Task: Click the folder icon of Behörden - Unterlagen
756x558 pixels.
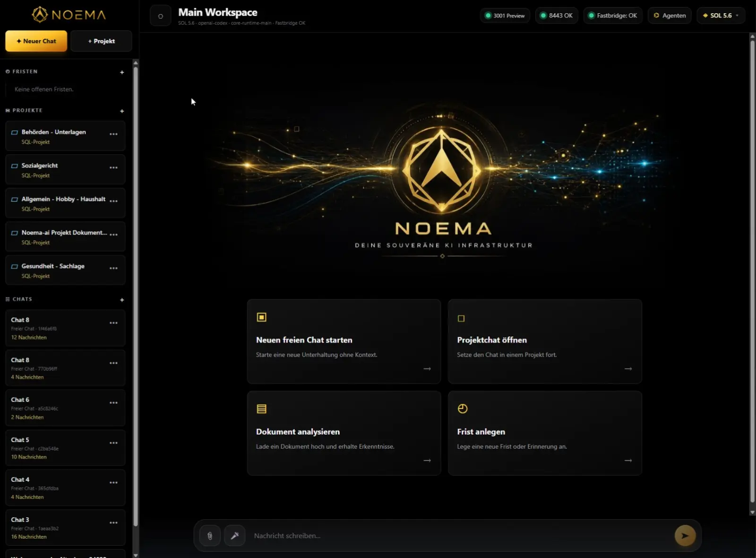Action: click(15, 132)
